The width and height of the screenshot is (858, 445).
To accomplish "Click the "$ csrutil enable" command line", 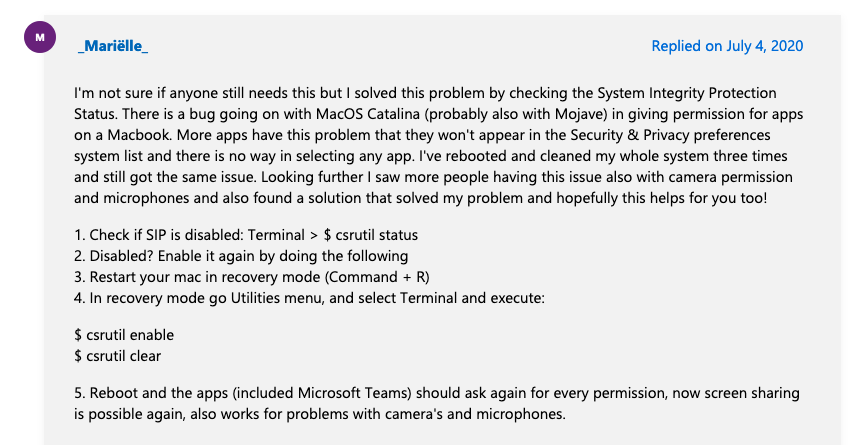I will click(124, 335).
